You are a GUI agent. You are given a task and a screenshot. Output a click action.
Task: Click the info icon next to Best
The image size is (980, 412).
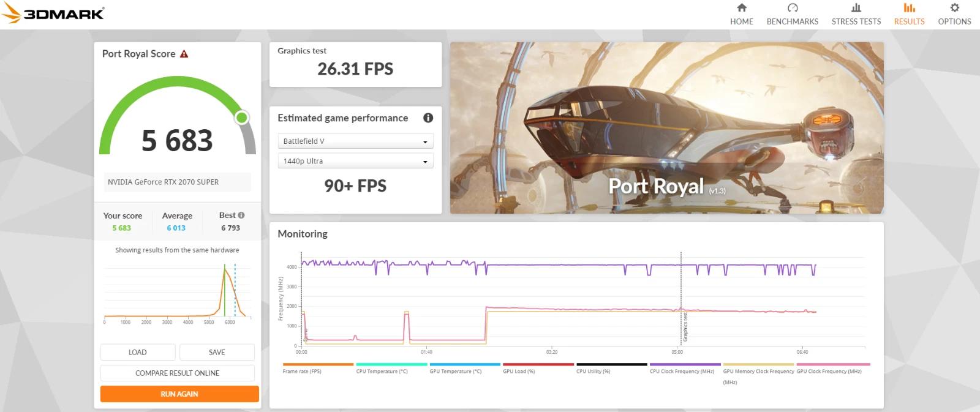click(241, 215)
